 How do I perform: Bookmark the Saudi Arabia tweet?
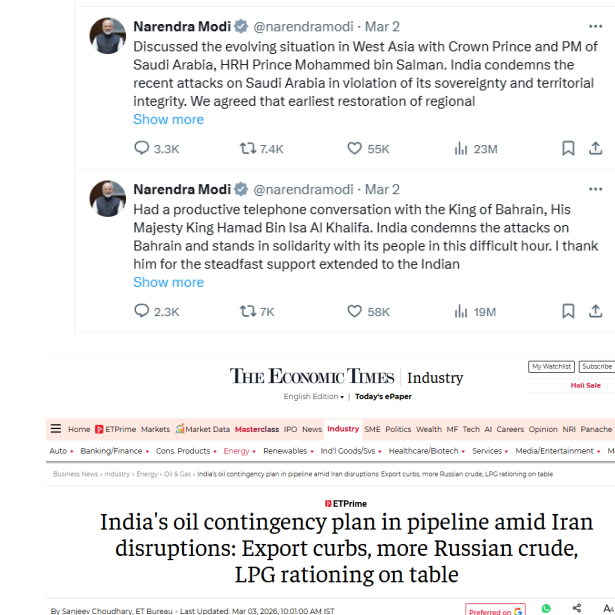tap(568, 148)
